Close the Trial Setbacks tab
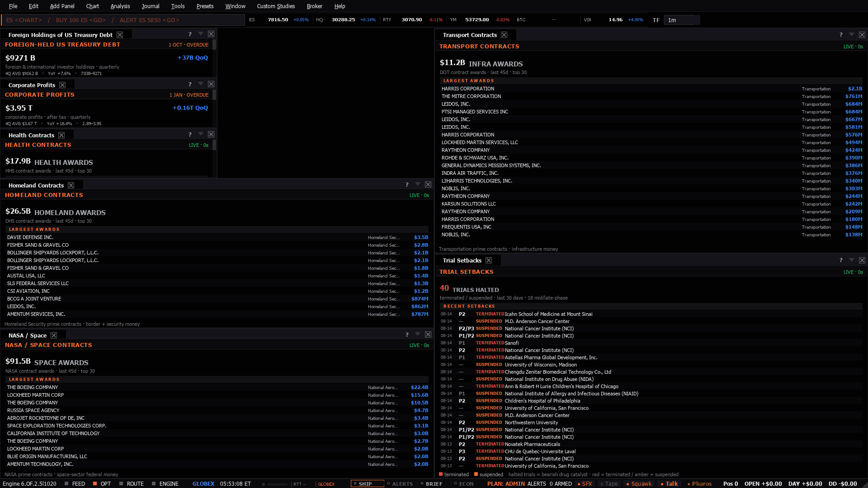 (x=489, y=260)
